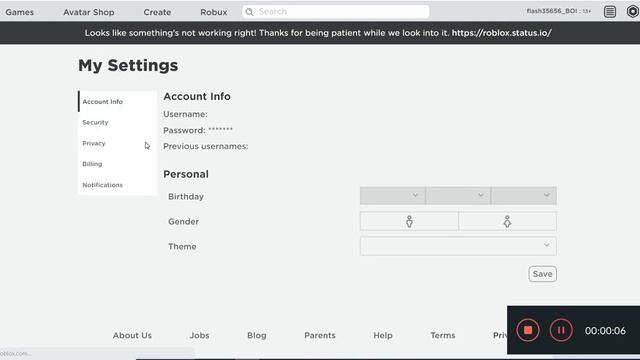Open the roblox.status.io link in banner
640x360 pixels.
(x=502, y=33)
